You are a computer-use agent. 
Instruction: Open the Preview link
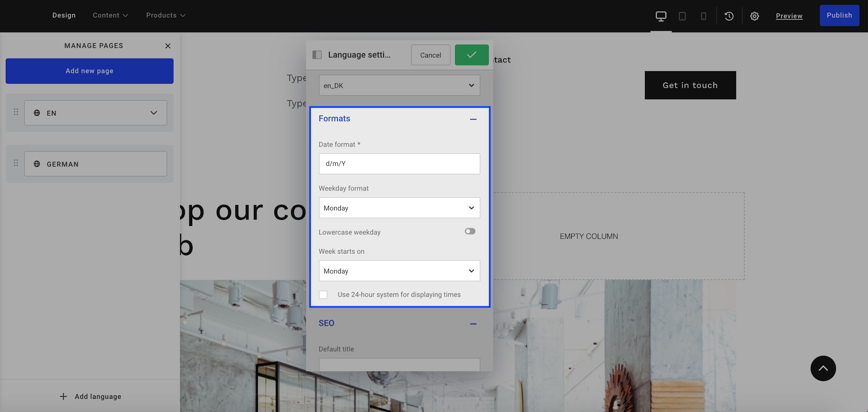pyautogui.click(x=789, y=16)
